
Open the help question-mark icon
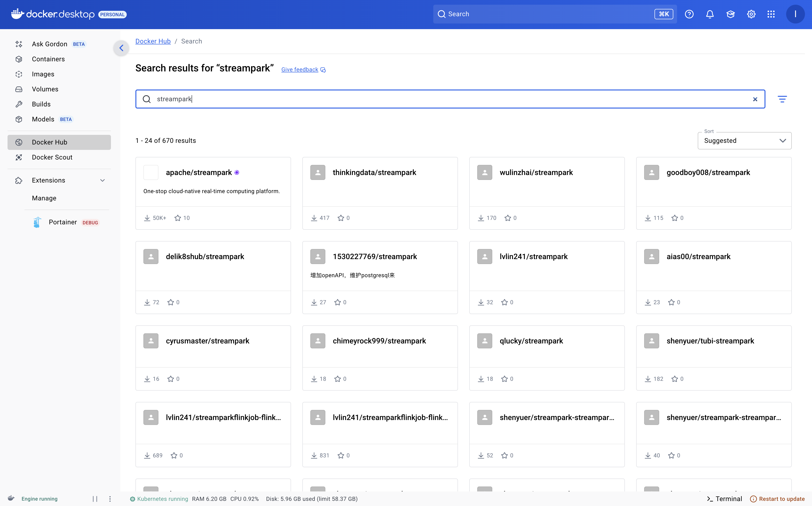coord(689,14)
